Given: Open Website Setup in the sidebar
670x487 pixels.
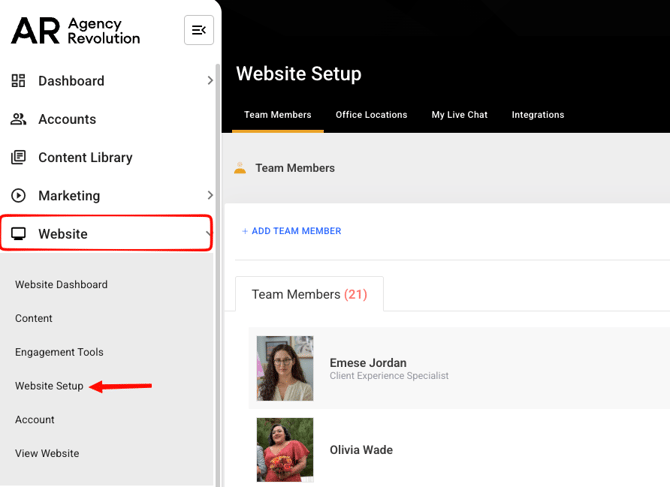Looking at the screenshot, I should 49,386.
